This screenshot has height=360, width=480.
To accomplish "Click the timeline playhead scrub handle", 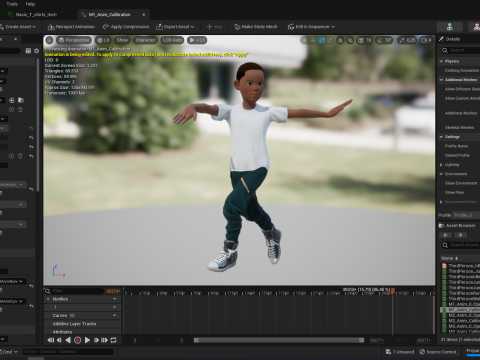I will coord(393,291).
